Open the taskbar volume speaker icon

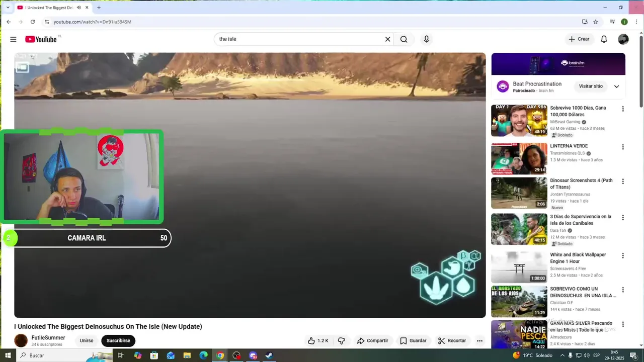pos(586,355)
